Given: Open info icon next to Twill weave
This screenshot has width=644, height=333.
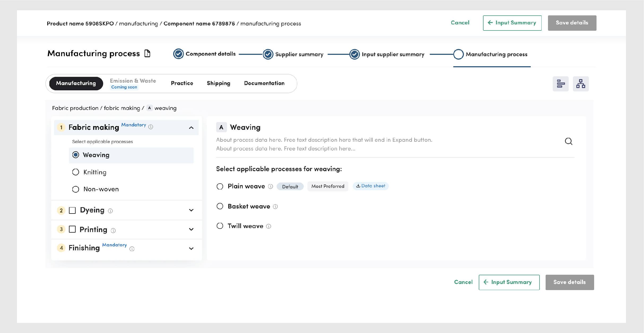Looking at the screenshot, I should 268,226.
